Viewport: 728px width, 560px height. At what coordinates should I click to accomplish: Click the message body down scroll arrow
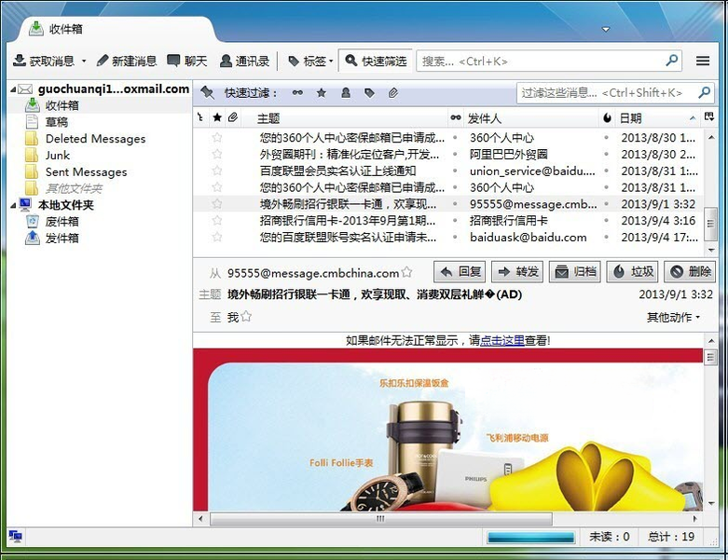(x=711, y=503)
